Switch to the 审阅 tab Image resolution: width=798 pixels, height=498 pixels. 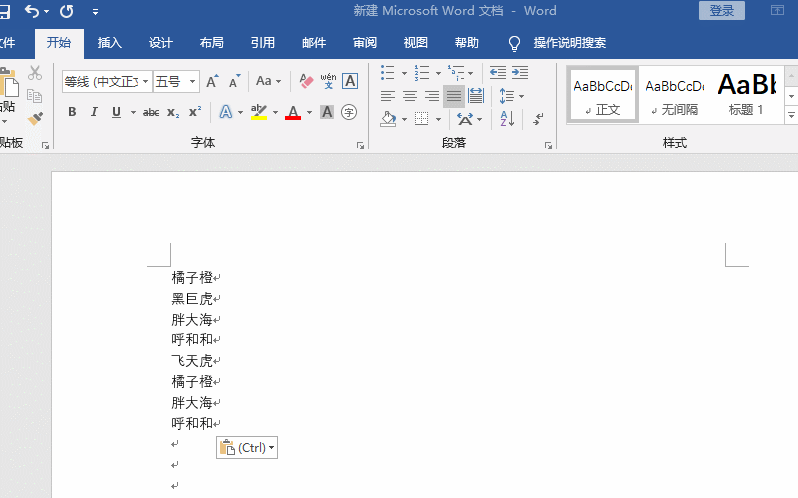coord(365,43)
